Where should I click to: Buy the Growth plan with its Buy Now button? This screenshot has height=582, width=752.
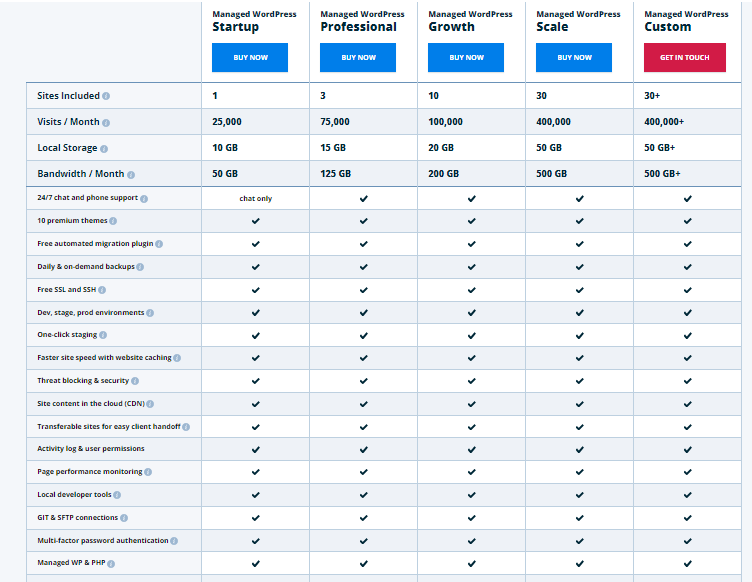pyautogui.click(x=466, y=58)
